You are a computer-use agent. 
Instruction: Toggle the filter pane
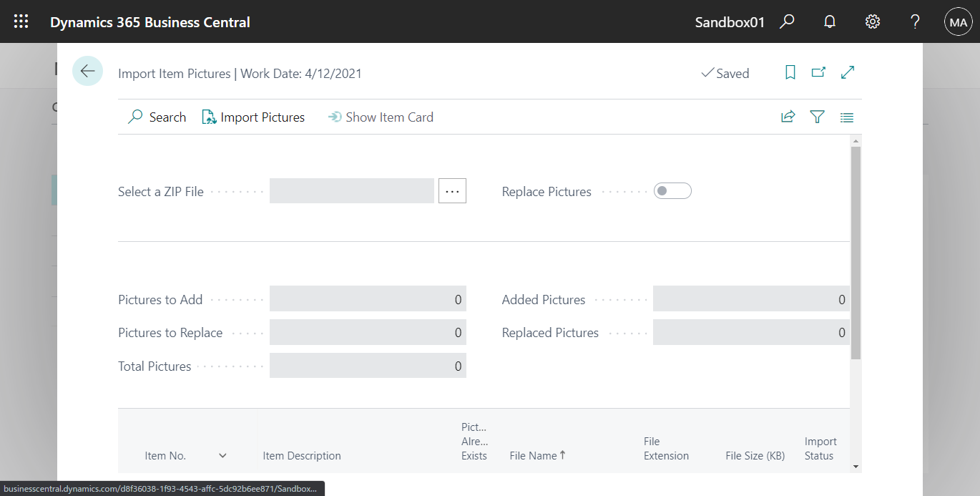[817, 117]
